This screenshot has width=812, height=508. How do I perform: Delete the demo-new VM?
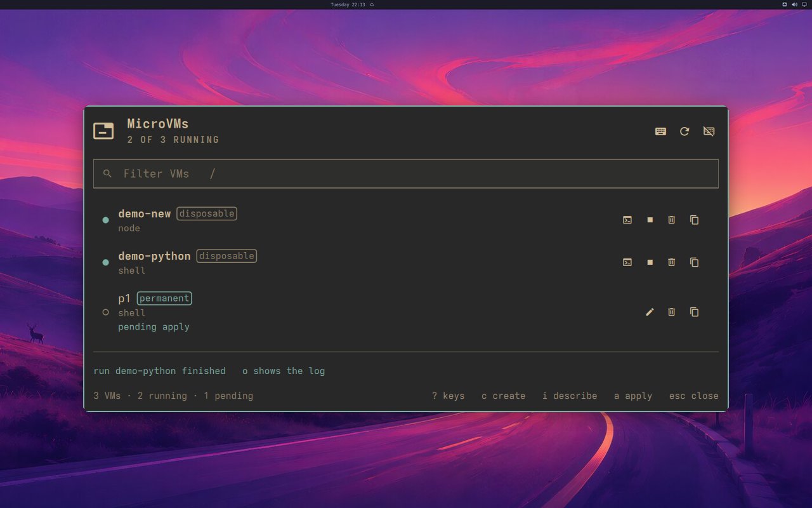tap(672, 220)
